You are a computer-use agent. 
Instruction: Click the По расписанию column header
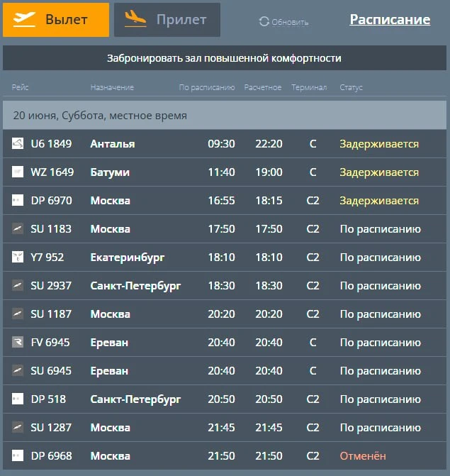click(x=207, y=87)
